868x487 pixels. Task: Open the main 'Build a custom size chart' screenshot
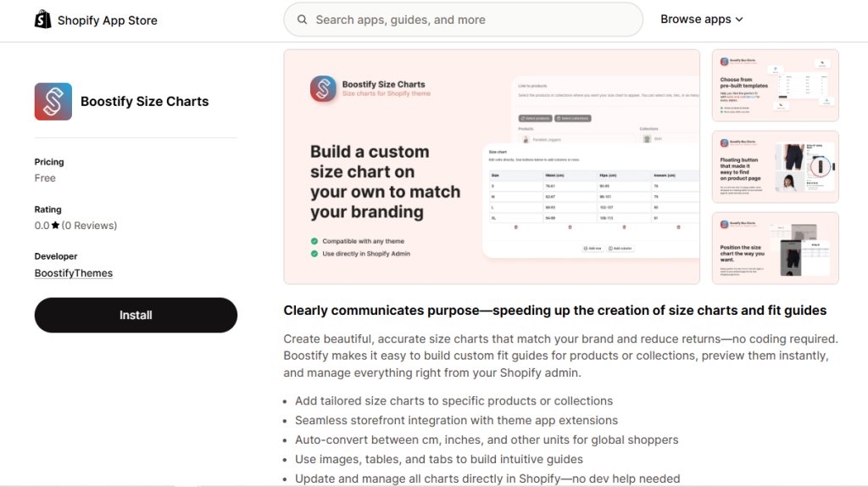coord(492,167)
